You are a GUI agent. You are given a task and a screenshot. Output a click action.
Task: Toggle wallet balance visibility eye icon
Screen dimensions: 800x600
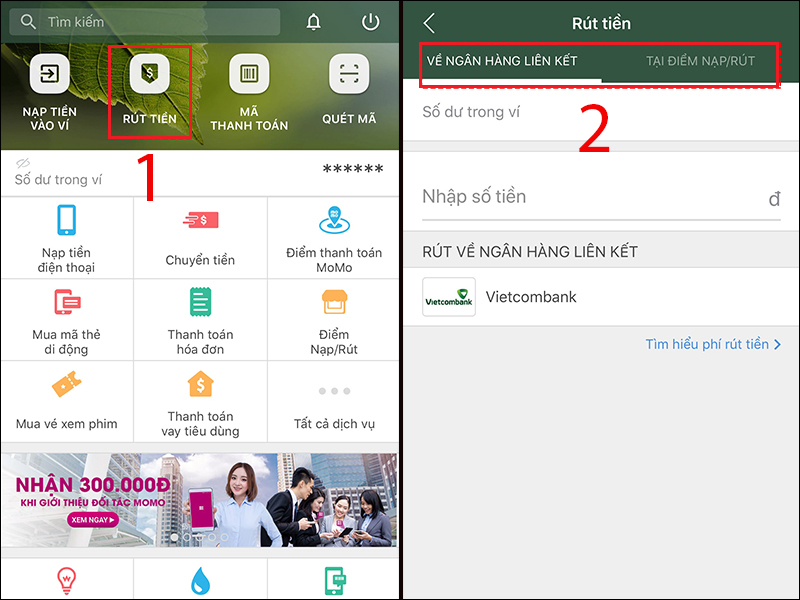(23, 163)
